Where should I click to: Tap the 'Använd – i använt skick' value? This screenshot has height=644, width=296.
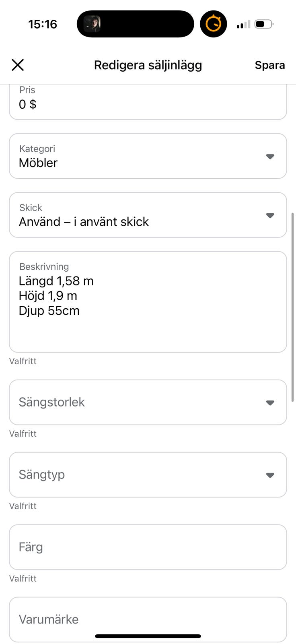pyautogui.click(x=84, y=222)
